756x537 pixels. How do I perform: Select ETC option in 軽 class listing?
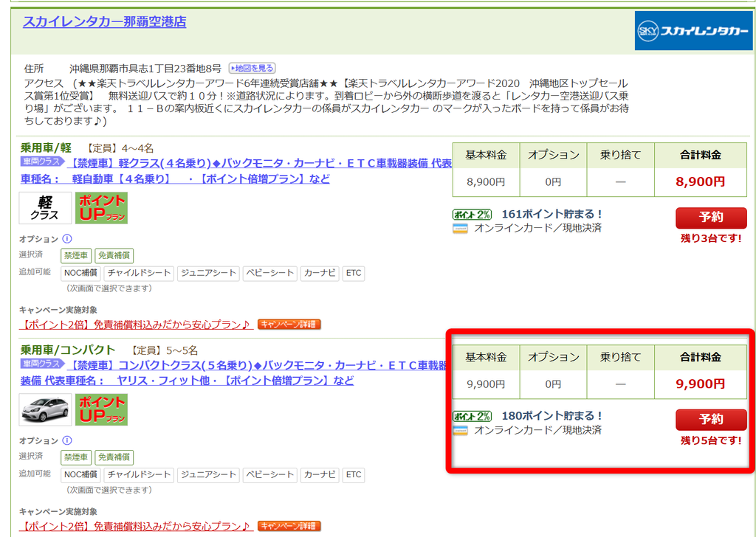[x=354, y=273]
